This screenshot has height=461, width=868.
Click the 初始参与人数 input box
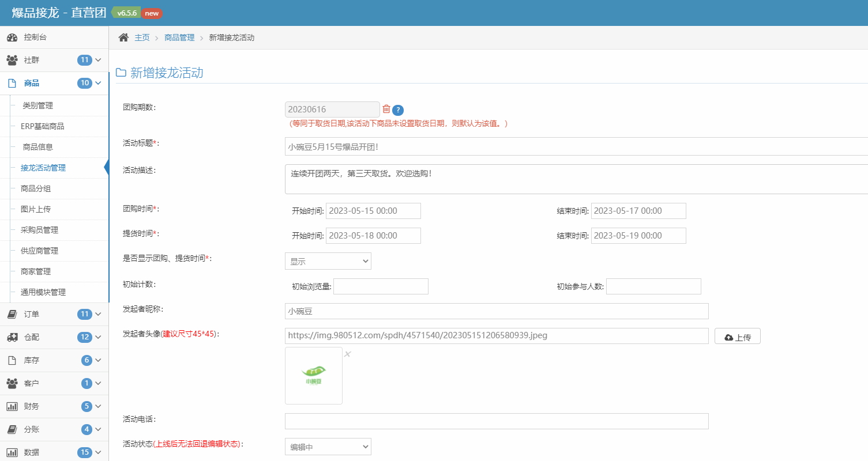[653, 286]
